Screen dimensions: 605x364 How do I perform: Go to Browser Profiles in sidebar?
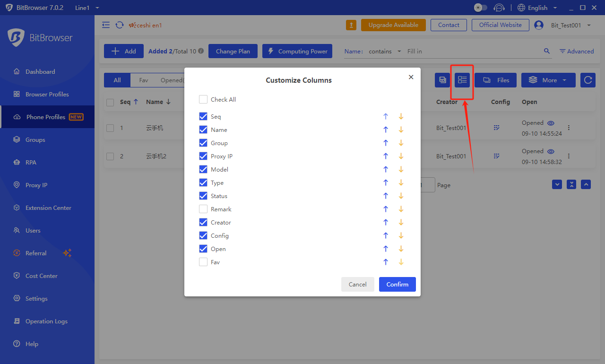pyautogui.click(x=47, y=95)
